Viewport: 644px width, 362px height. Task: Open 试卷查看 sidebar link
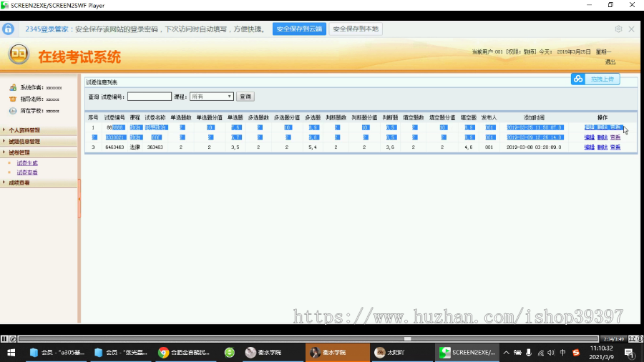[27, 172]
